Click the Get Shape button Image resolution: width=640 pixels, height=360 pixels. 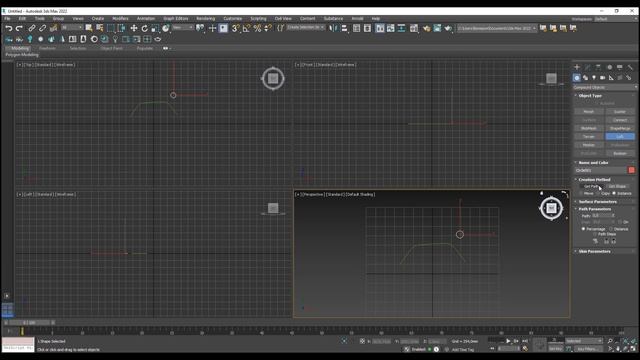617,187
